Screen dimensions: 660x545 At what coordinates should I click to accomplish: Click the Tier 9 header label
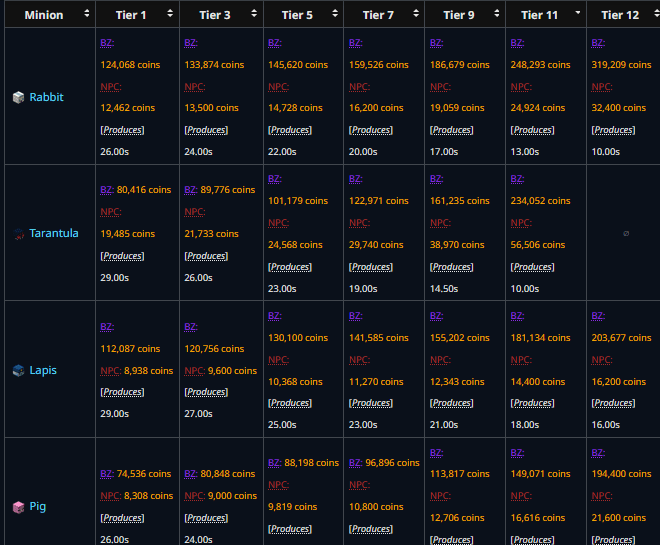459,15
